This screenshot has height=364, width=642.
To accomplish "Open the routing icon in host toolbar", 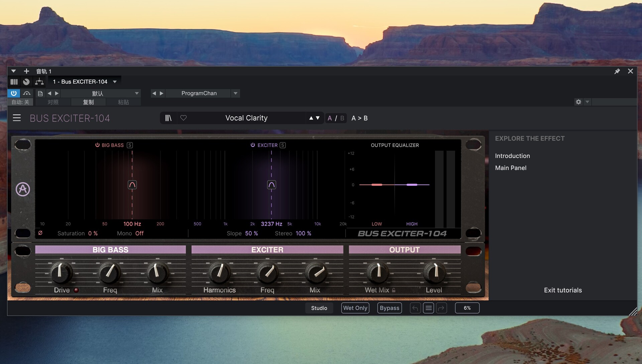I will (39, 81).
